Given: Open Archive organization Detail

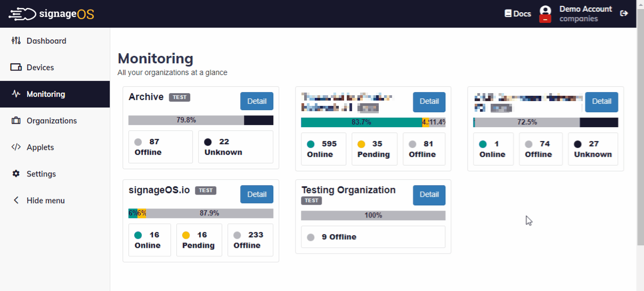Looking at the screenshot, I should 256,101.
